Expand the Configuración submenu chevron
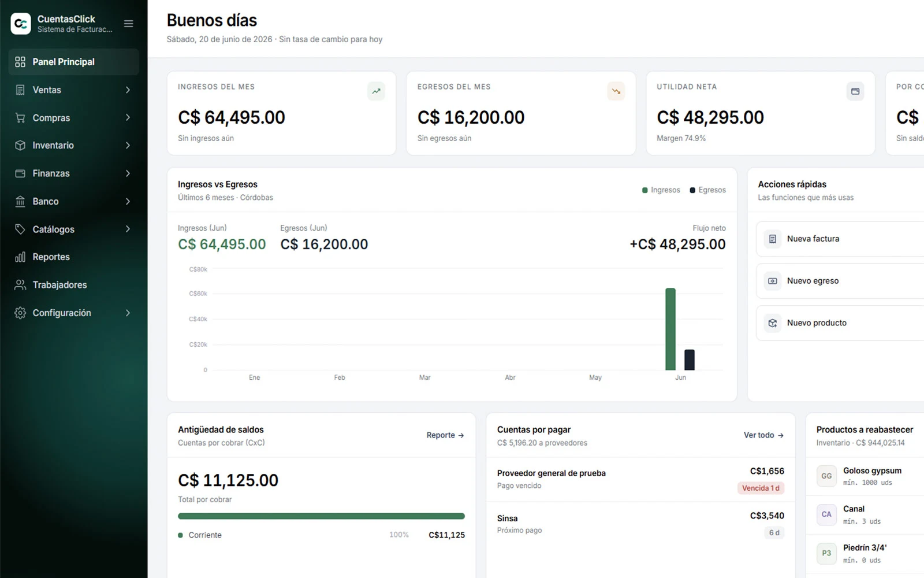 coord(128,313)
